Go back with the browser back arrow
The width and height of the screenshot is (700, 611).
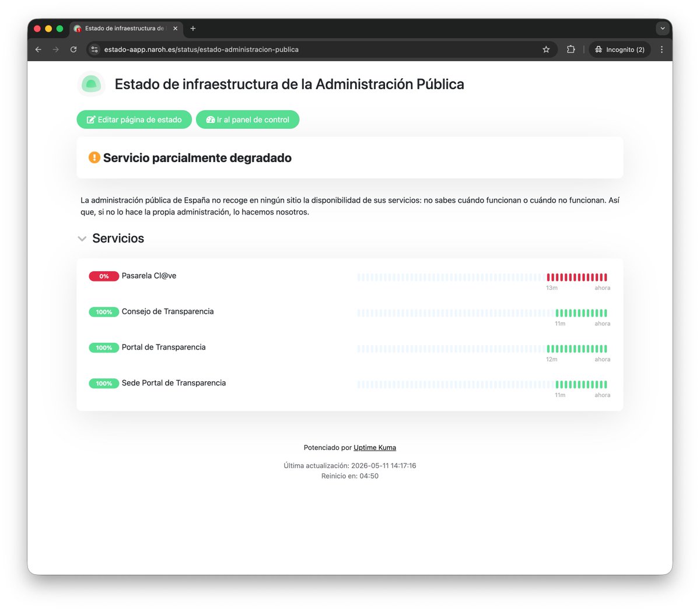pyautogui.click(x=38, y=50)
